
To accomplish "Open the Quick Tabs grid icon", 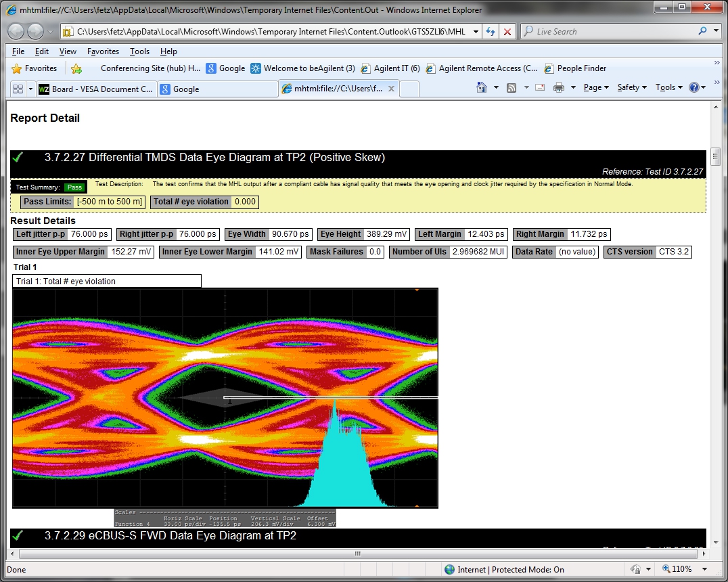I will tap(18, 89).
